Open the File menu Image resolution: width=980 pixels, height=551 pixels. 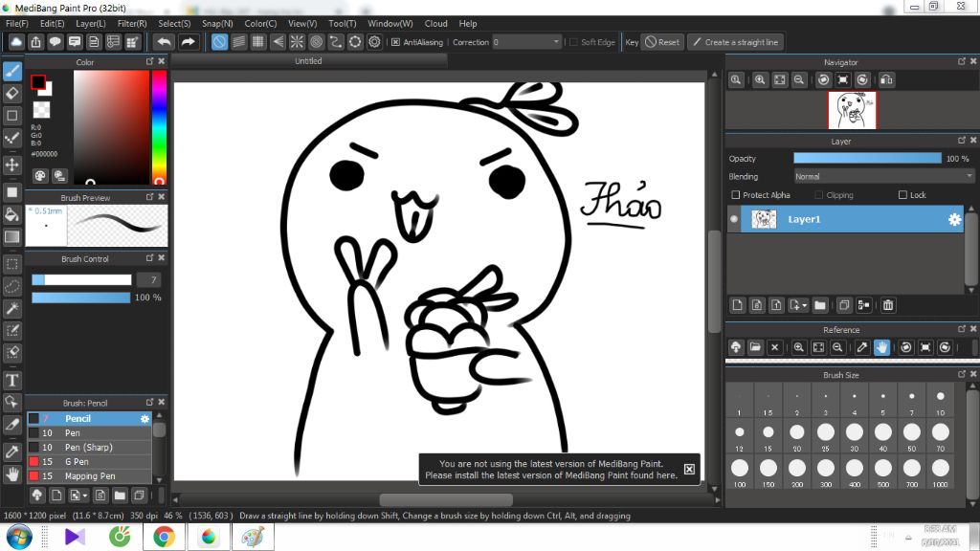17,23
